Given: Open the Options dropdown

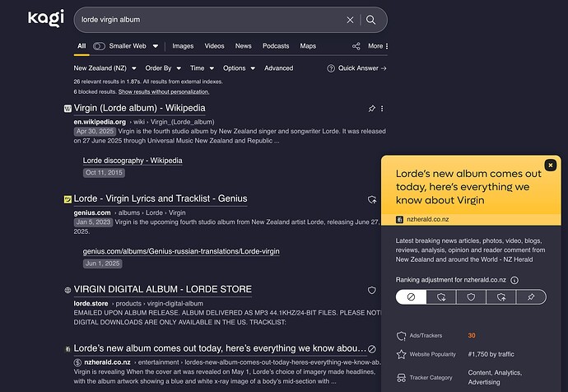Looking at the screenshot, I should [239, 68].
